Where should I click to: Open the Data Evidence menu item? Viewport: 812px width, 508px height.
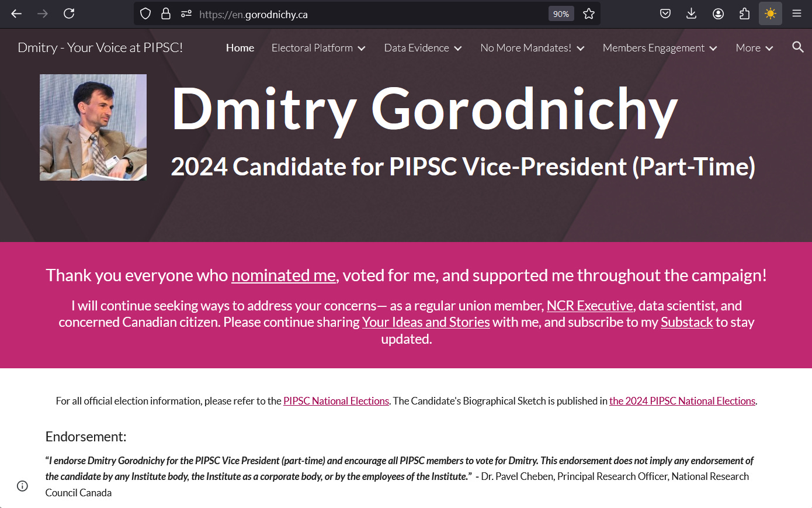(417, 48)
